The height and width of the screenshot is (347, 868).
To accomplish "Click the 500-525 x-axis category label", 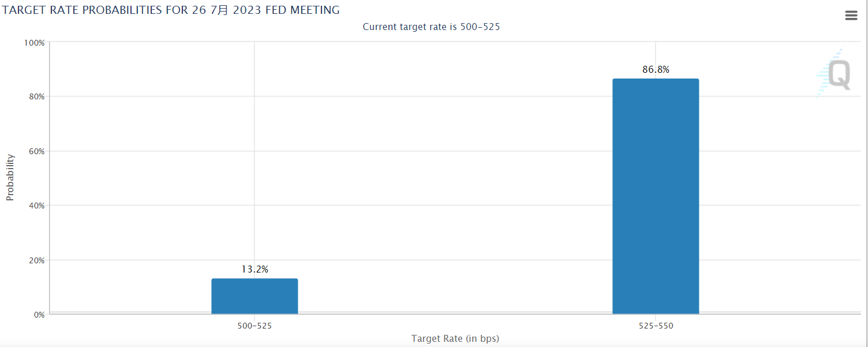I will click(x=255, y=326).
